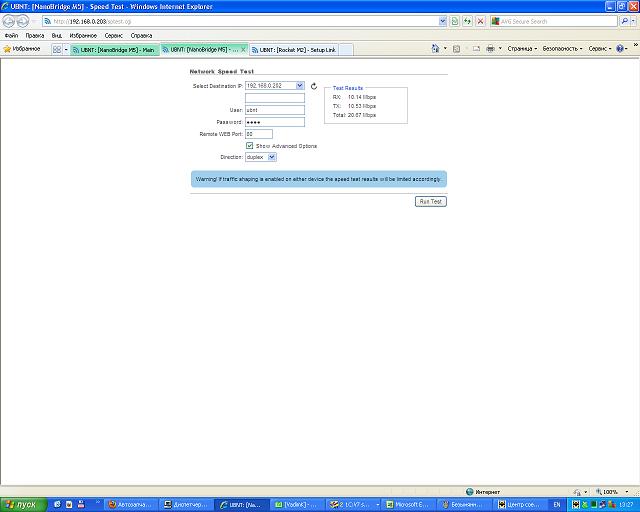Click the green refresh arrows icon in address bar

(x=467, y=21)
